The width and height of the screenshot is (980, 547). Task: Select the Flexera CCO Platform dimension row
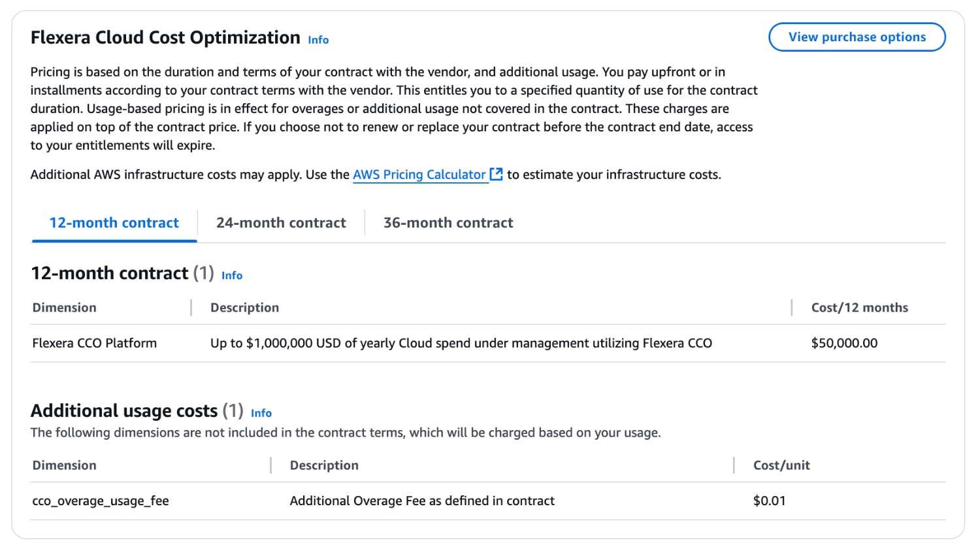pyautogui.click(x=94, y=342)
